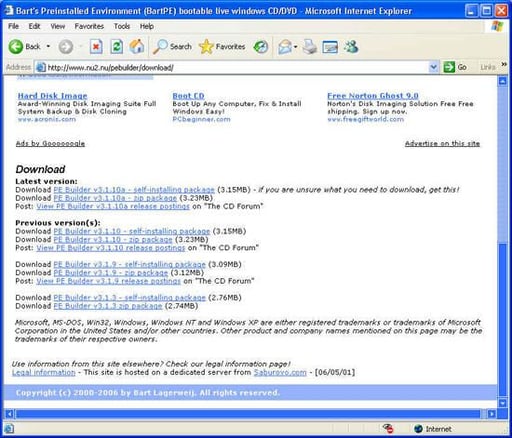Click the Print icon

[310, 47]
